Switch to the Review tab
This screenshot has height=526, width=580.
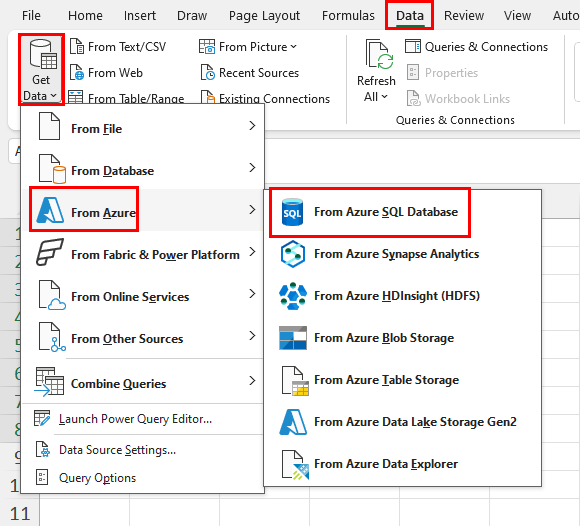point(464,16)
